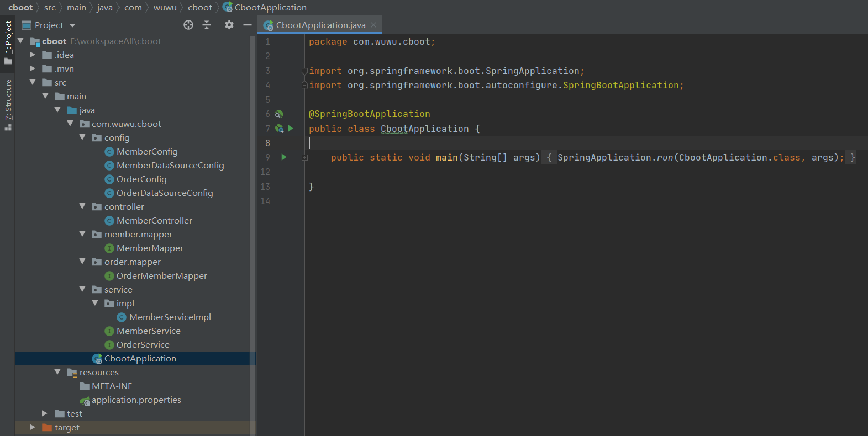Select OrderMemberMapper interface
The width and height of the screenshot is (868, 436).
[x=161, y=275]
